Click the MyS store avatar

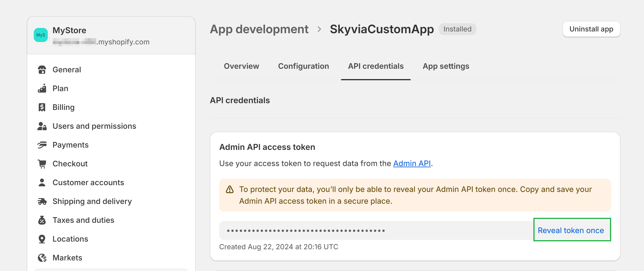[41, 35]
